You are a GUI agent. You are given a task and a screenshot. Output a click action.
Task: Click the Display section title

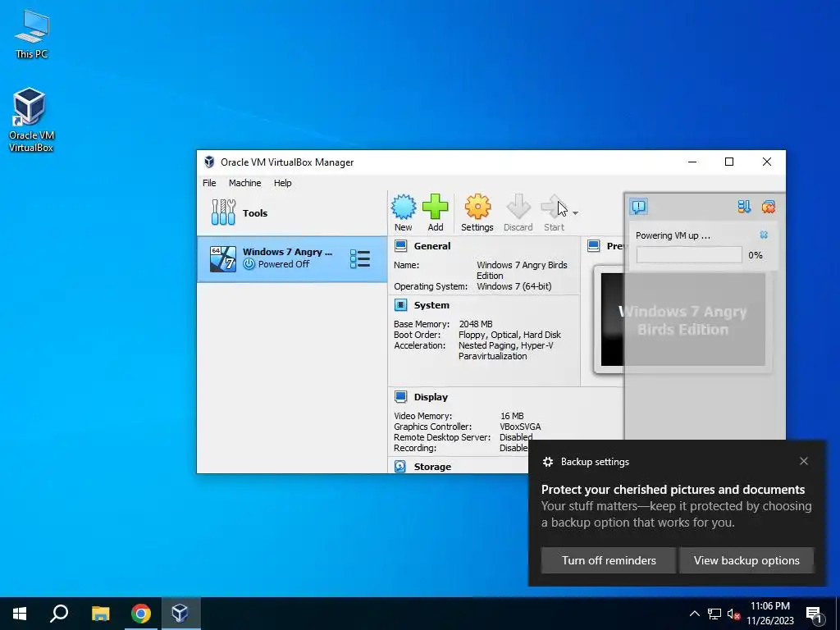pos(431,397)
